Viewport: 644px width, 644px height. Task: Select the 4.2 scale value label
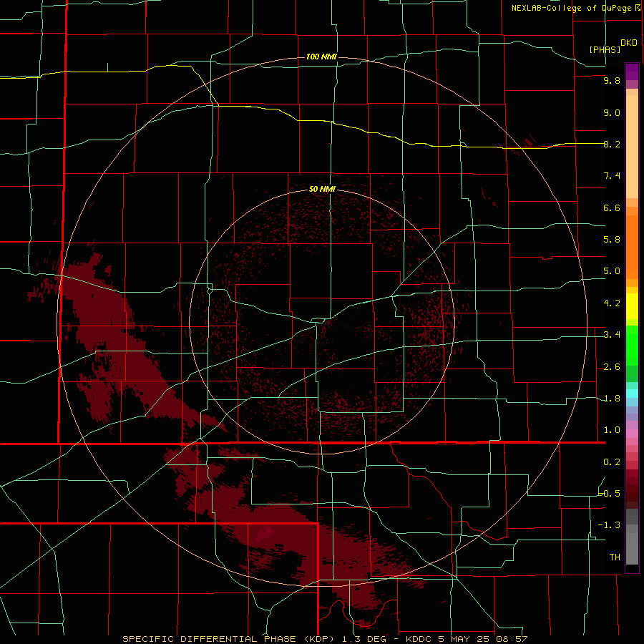[x=612, y=303]
